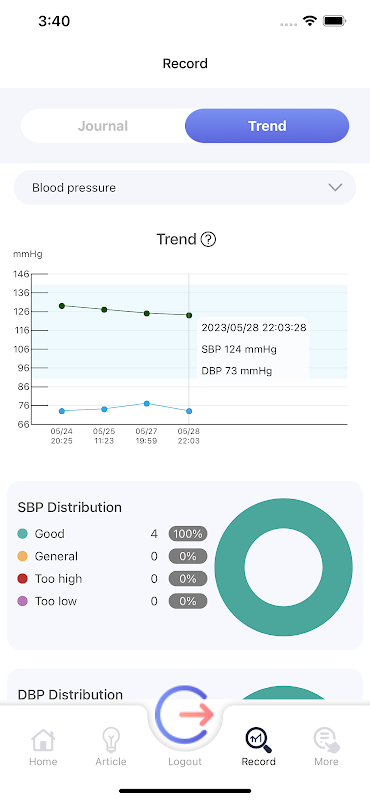This screenshot has height=800, width=370.
Task: Click the dropdown chevron arrow
Action: [x=335, y=188]
